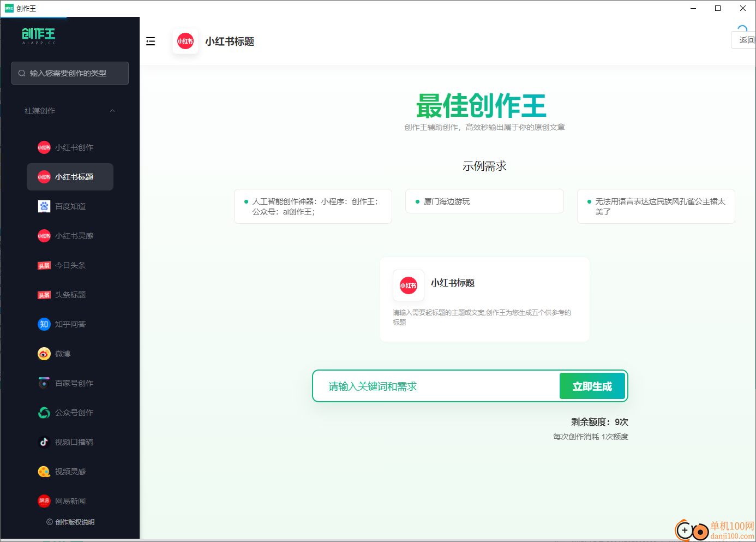Image resolution: width=756 pixels, height=542 pixels.
Task: Maximize the 创作王 window
Action: click(x=718, y=8)
